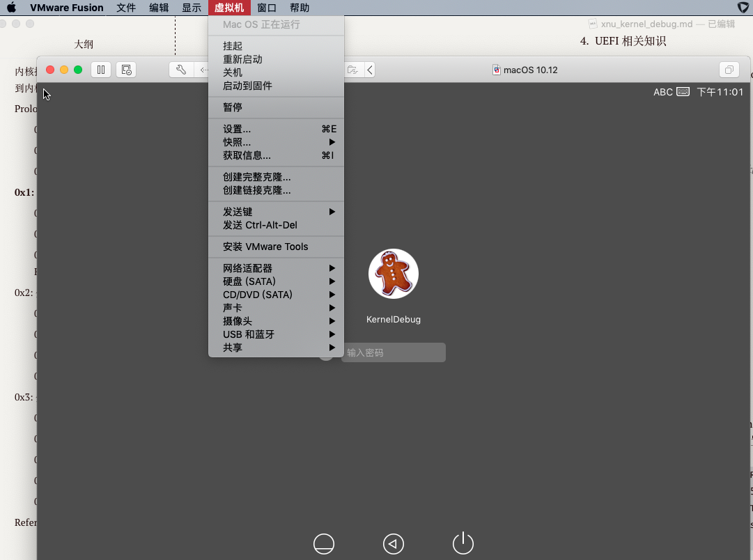Viewport: 753px width, 560px height.
Task: Open VM settings wrench icon
Action: (x=181, y=70)
